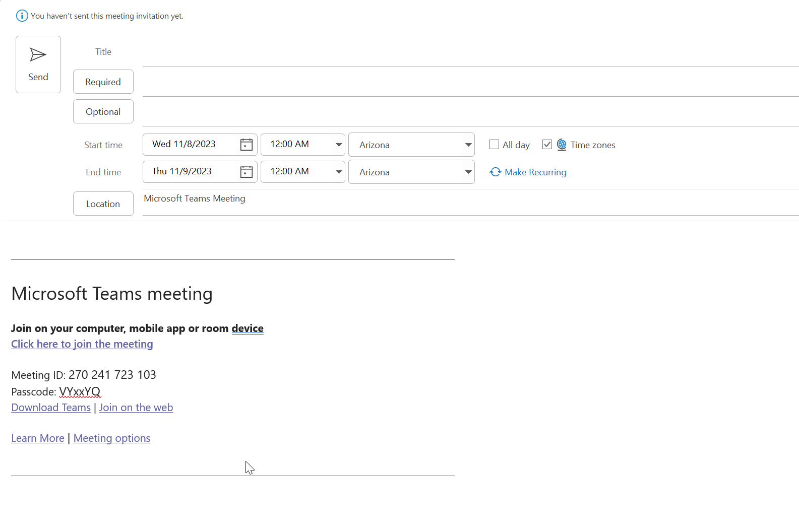Click the Required attendees button
Screen dimensions: 799x532
click(x=103, y=82)
